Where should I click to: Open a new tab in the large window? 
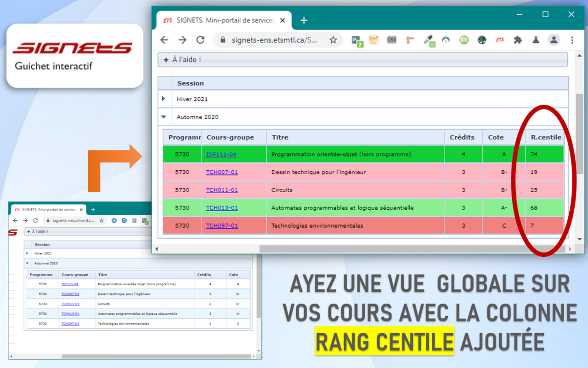pos(304,20)
